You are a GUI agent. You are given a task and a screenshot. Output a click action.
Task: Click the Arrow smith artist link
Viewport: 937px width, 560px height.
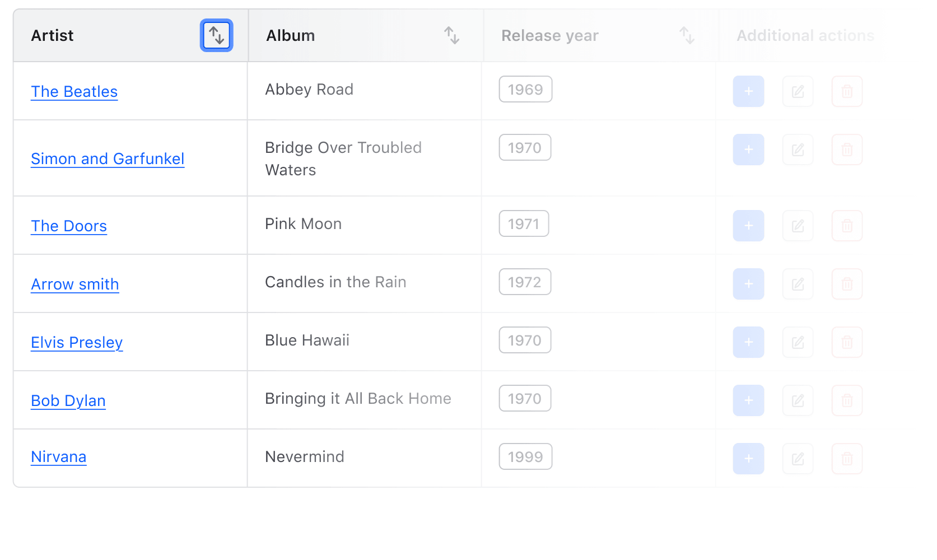click(x=75, y=284)
